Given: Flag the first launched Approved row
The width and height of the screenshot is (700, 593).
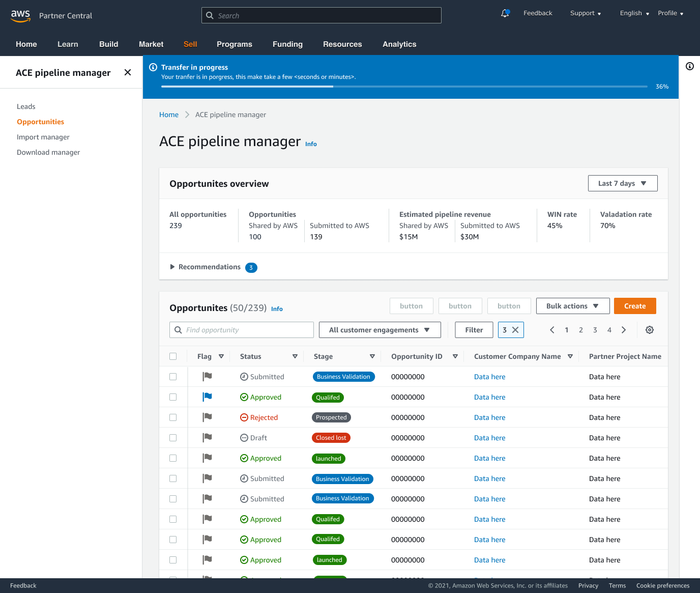Looking at the screenshot, I should [x=207, y=458].
